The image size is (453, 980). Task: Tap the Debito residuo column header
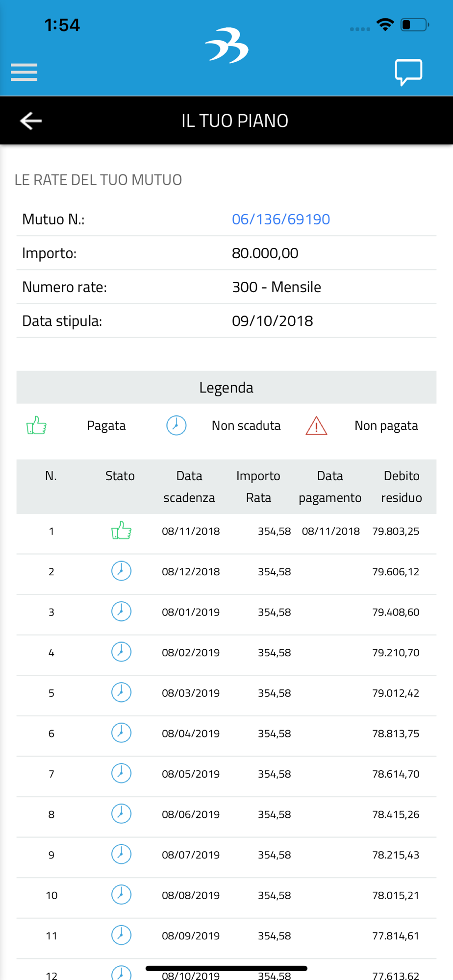pos(402,487)
